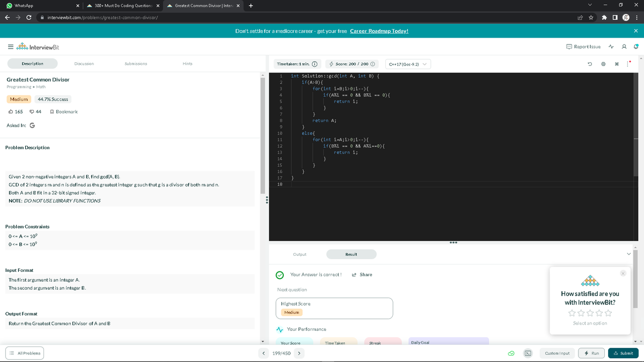
Task: Share page via address bar share icon
Action: click(x=580, y=18)
